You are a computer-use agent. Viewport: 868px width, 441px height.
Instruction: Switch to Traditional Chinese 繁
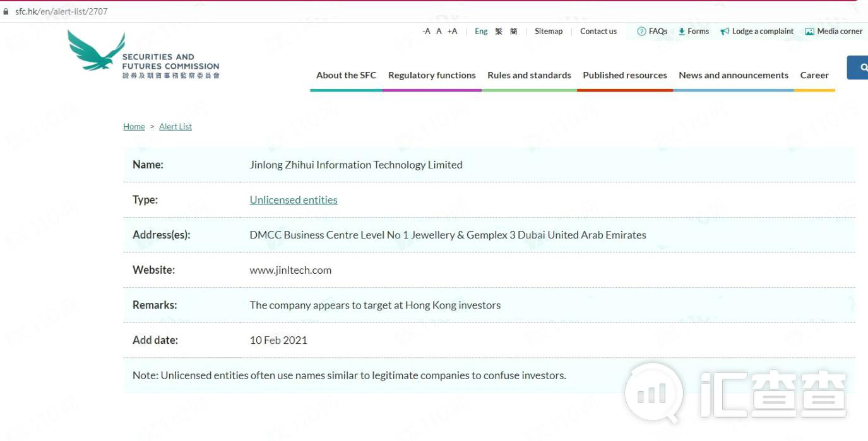[499, 32]
